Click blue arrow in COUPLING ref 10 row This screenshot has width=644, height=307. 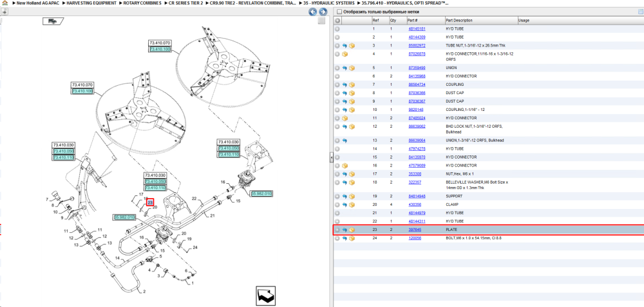click(345, 110)
